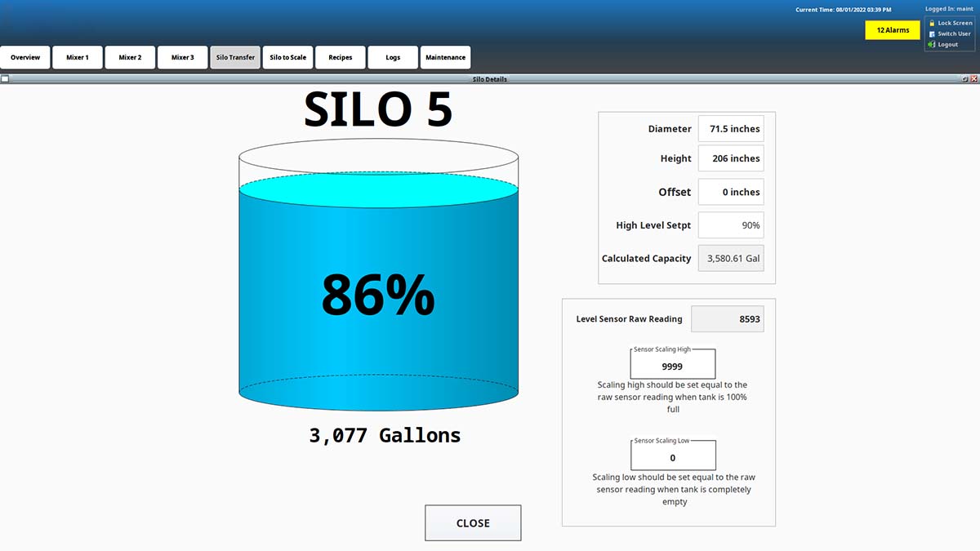
Task: Edit the Sensor Scaling Low 0 field
Action: [672, 455]
